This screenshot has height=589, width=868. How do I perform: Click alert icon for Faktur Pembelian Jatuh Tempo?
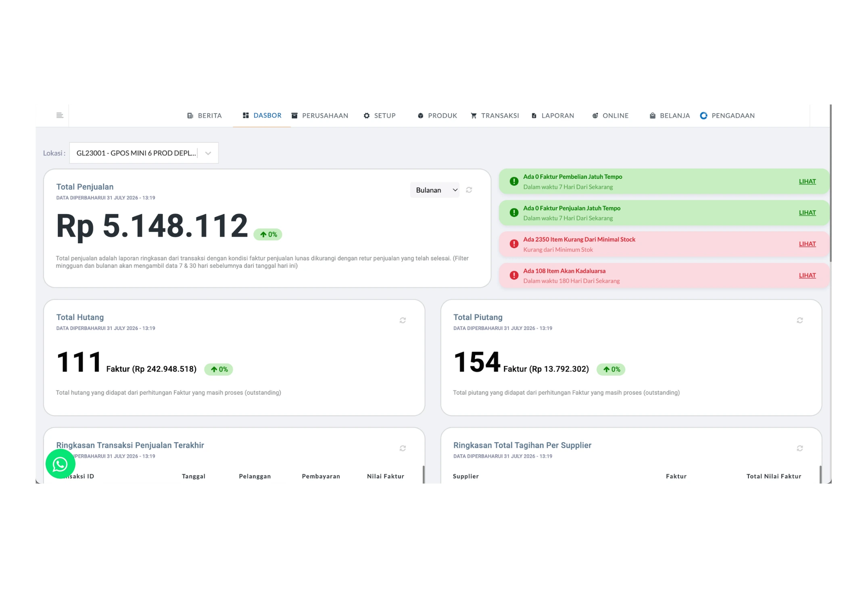pos(514,182)
